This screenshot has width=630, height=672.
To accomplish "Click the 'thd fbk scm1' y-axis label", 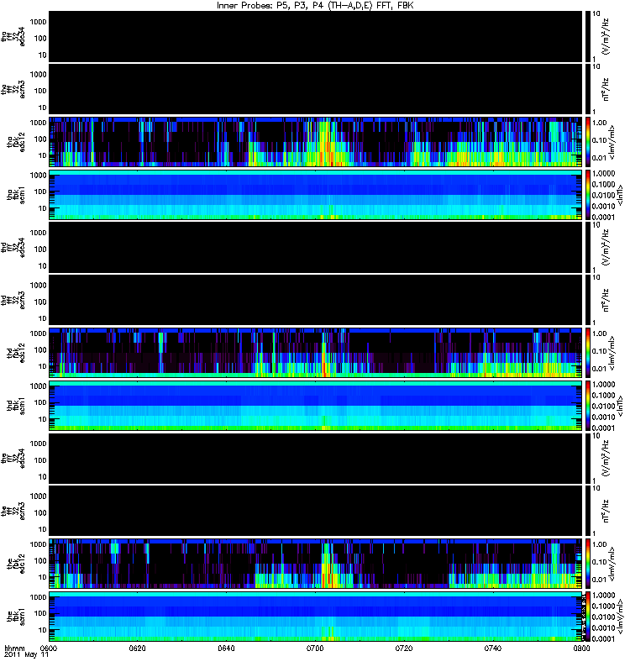I will (x=16, y=406).
